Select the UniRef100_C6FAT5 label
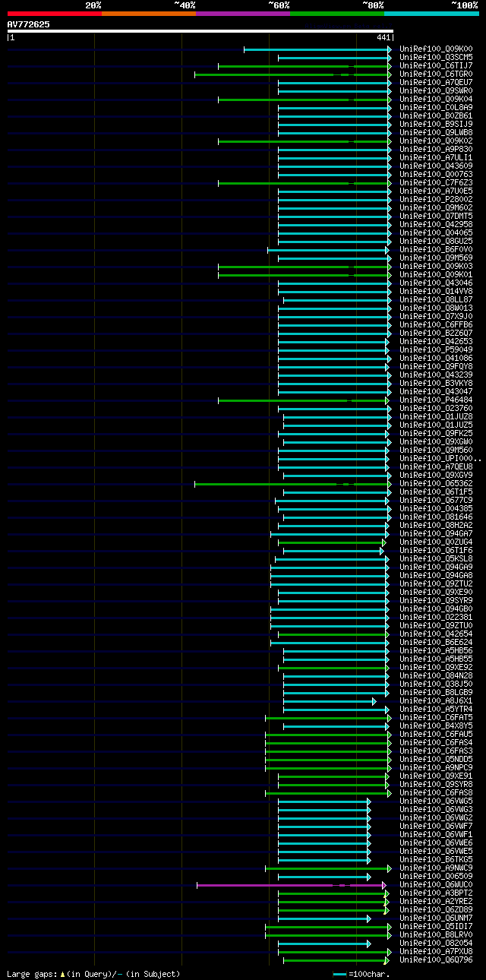 [x=436, y=717]
